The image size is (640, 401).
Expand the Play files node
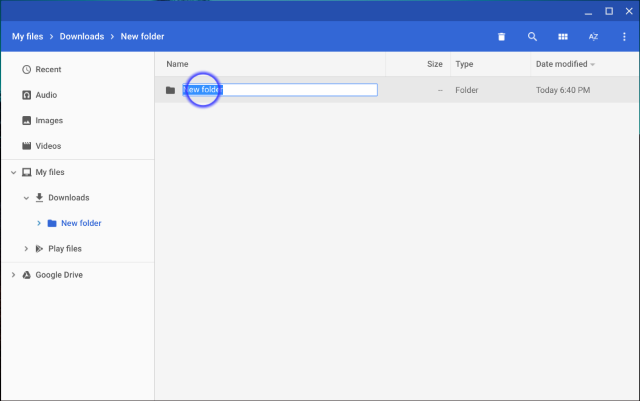pyautogui.click(x=26, y=249)
